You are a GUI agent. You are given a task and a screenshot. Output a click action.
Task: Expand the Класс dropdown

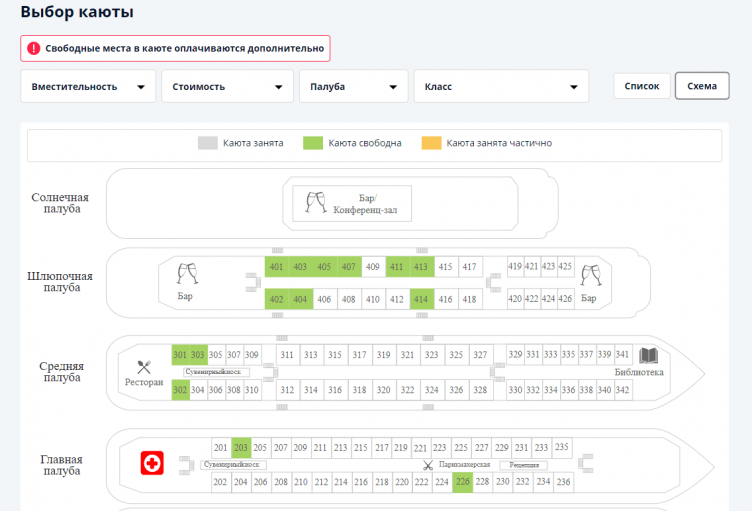click(x=500, y=87)
